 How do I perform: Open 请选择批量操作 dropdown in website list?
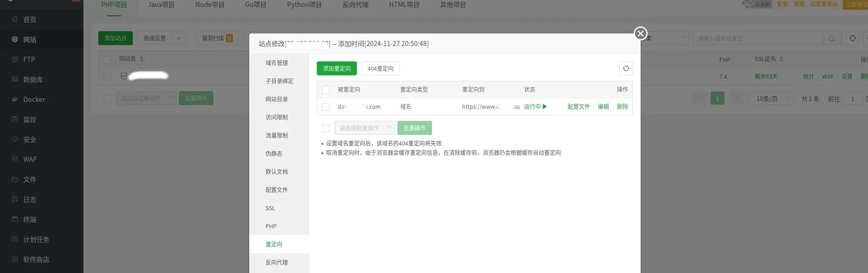(146, 98)
